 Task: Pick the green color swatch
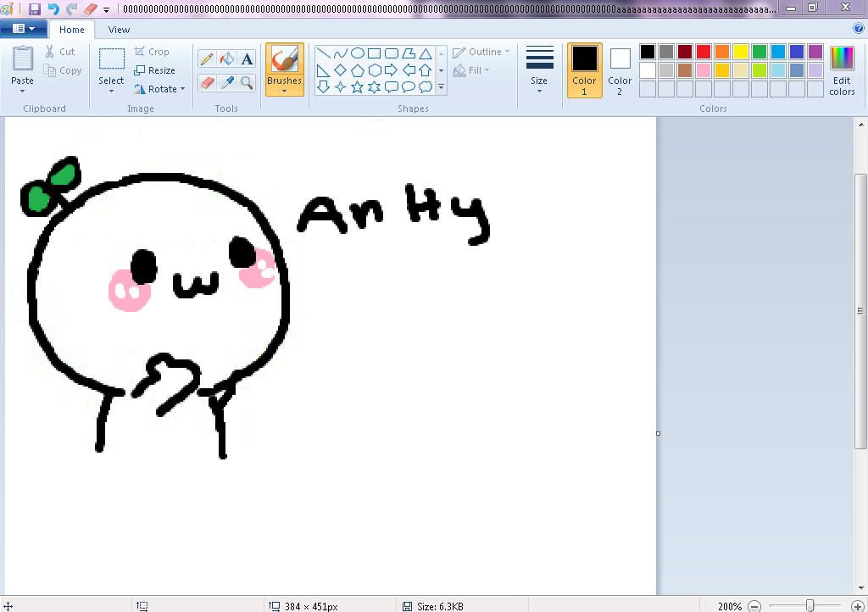click(759, 52)
